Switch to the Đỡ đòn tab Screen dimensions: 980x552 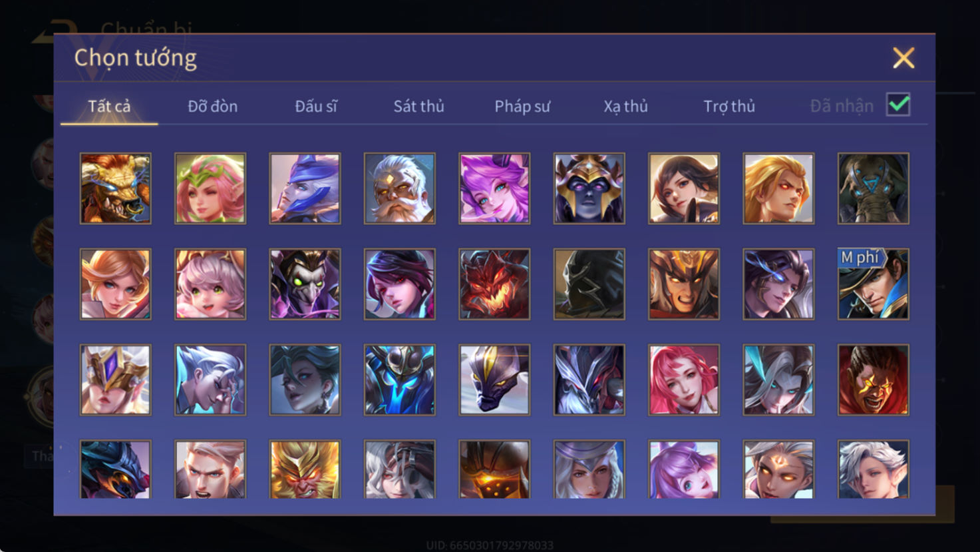212,106
